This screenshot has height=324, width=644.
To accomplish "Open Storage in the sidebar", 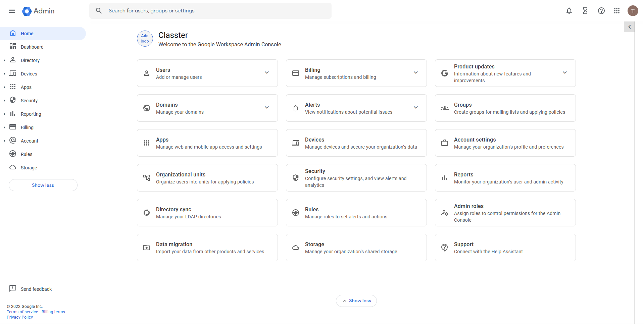I will pos(43,168).
